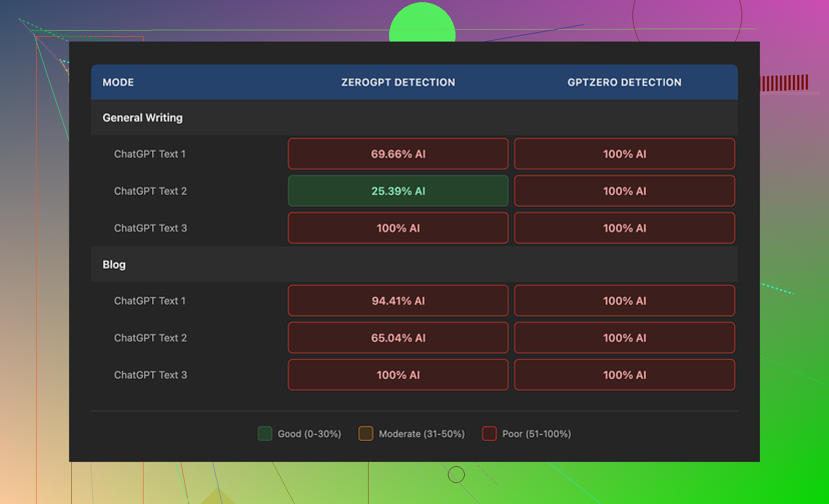Select ChatGPT Text 3 under General Writing

[150, 228]
